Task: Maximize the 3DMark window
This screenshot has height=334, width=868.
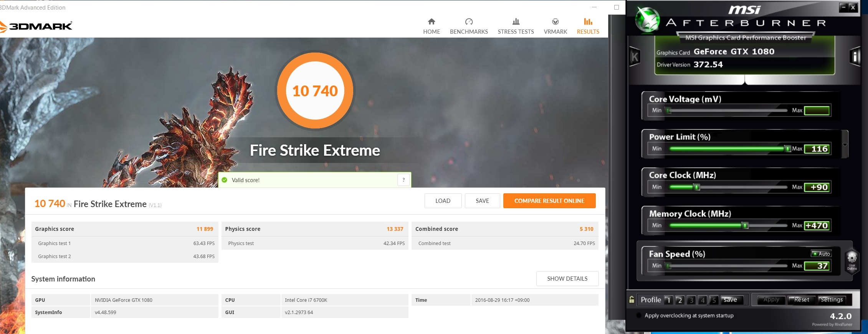Action: coord(617,7)
